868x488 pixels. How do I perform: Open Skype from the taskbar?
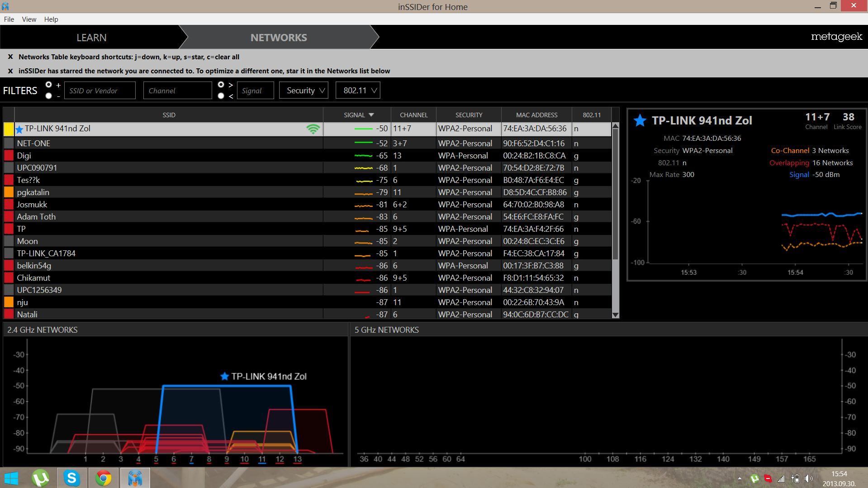click(x=72, y=478)
